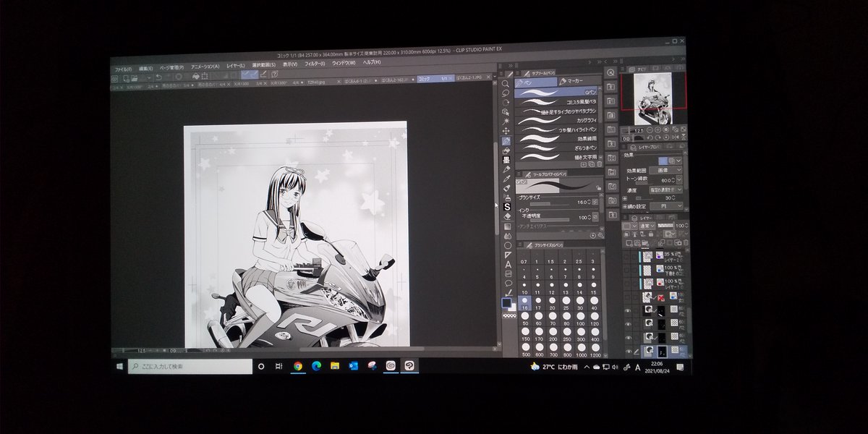Choose the ざらつきペン sub tool
This screenshot has height=434, width=868.
(x=556, y=148)
